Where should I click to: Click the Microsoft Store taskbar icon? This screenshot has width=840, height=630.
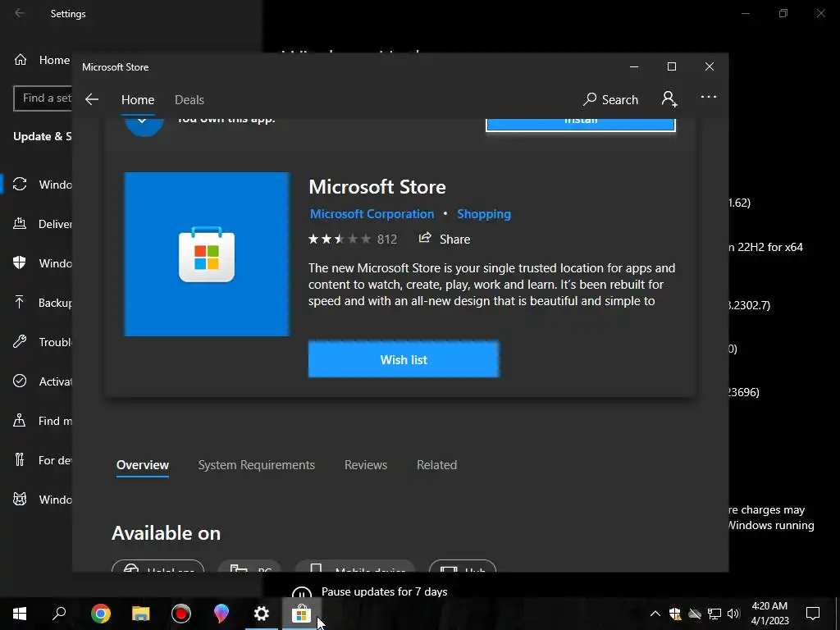[301, 614]
